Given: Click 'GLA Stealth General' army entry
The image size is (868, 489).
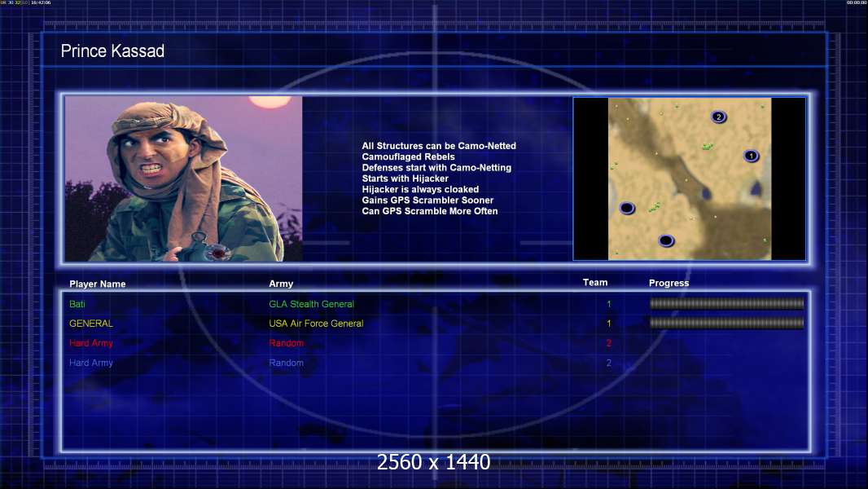Looking at the screenshot, I should (x=311, y=304).
